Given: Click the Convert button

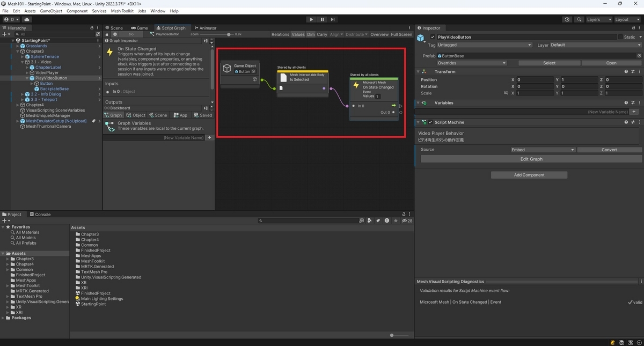Looking at the screenshot, I should 609,150.
